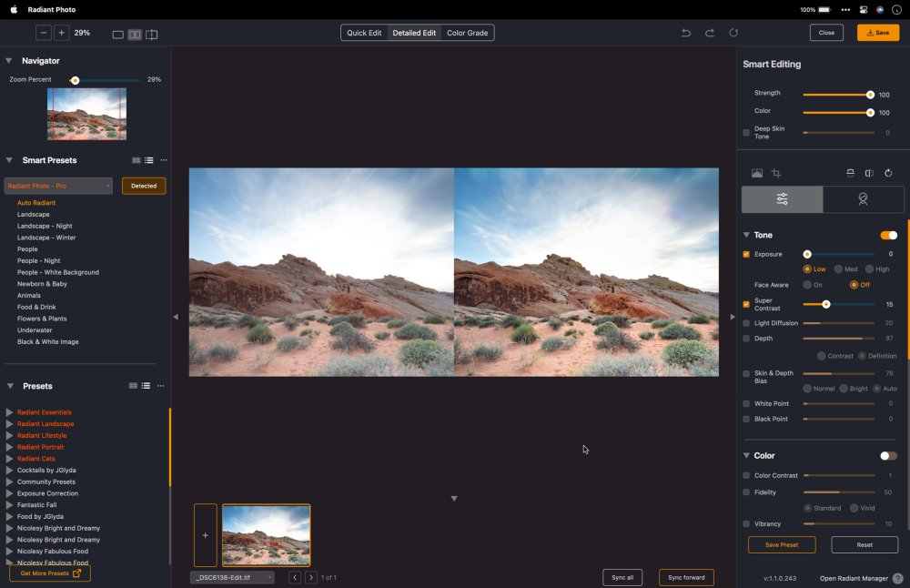This screenshot has width=910, height=588.
Task: Click the Save button
Action: (878, 33)
